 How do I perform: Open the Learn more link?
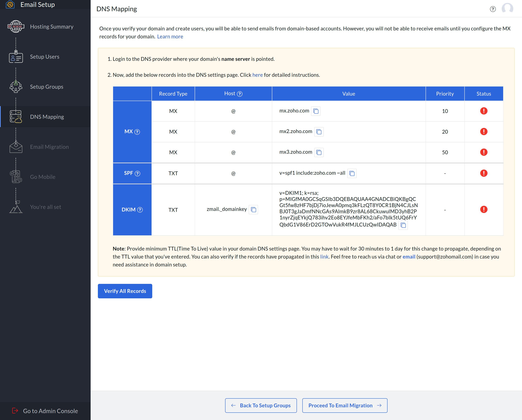click(x=170, y=37)
